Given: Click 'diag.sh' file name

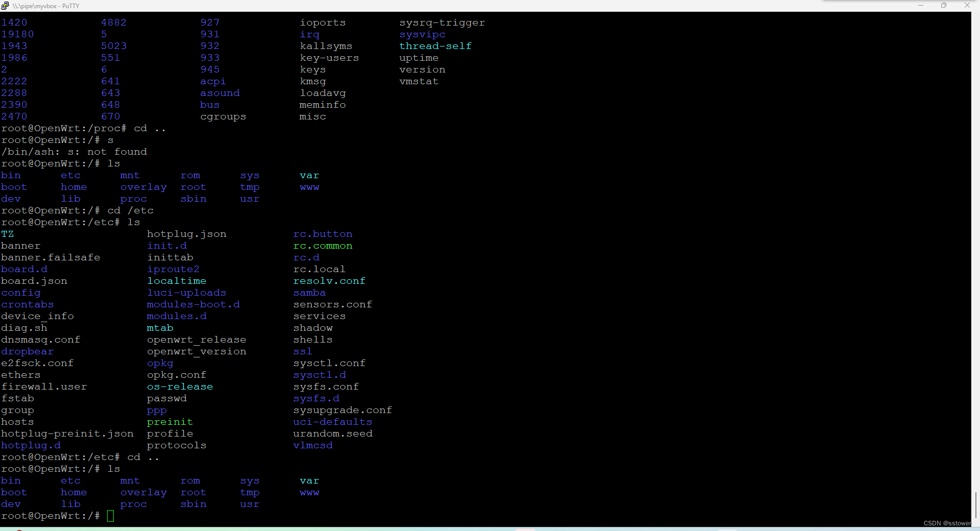Looking at the screenshot, I should (x=24, y=328).
